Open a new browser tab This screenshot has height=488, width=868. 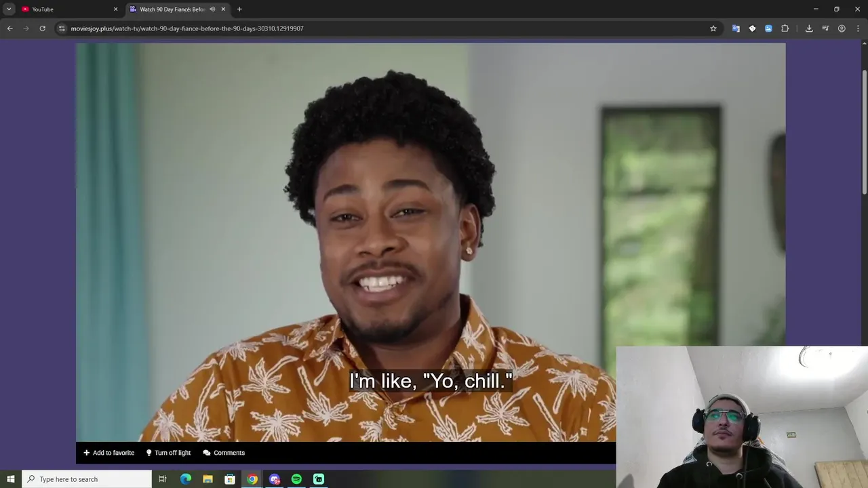pos(239,9)
